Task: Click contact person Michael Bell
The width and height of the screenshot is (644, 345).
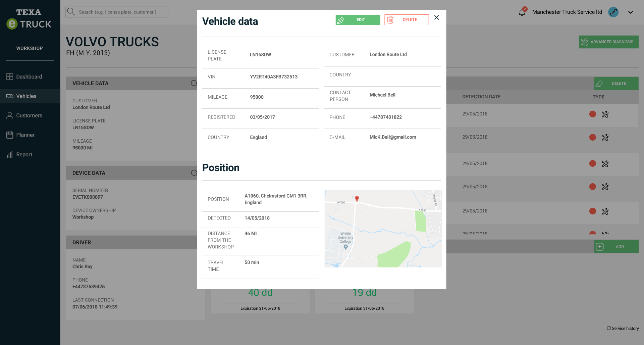Action: (x=383, y=95)
